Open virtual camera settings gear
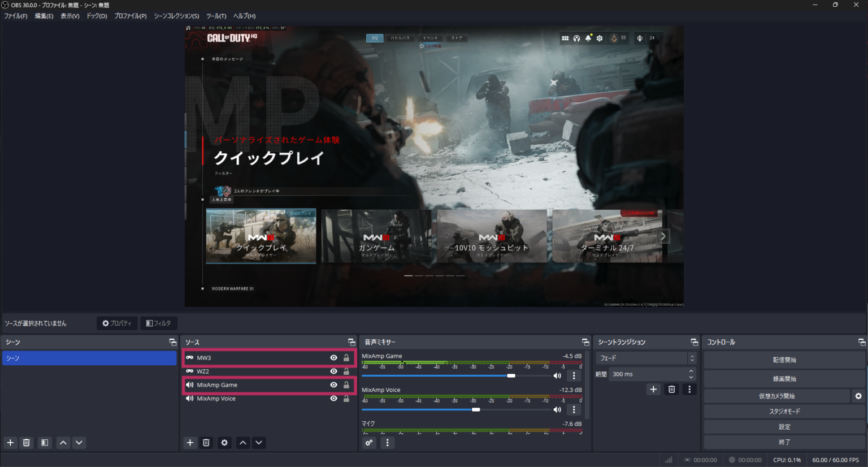Screen dimensions: 868x467 [x=859, y=396]
